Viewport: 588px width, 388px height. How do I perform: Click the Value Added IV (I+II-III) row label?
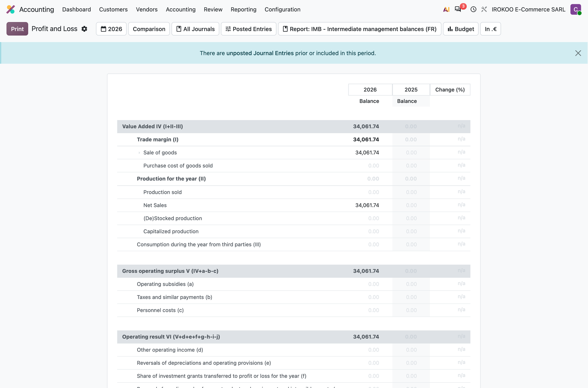point(153,126)
